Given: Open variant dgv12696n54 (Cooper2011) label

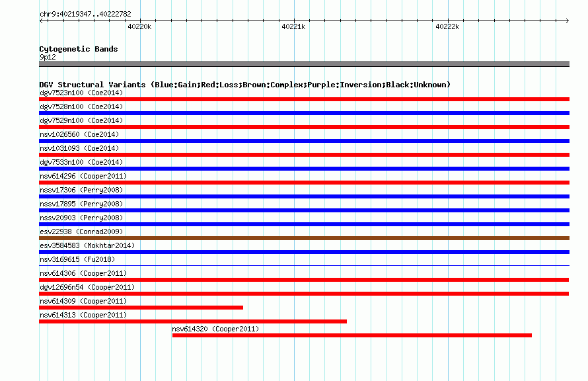Looking at the screenshot, I should pyautogui.click(x=87, y=287).
